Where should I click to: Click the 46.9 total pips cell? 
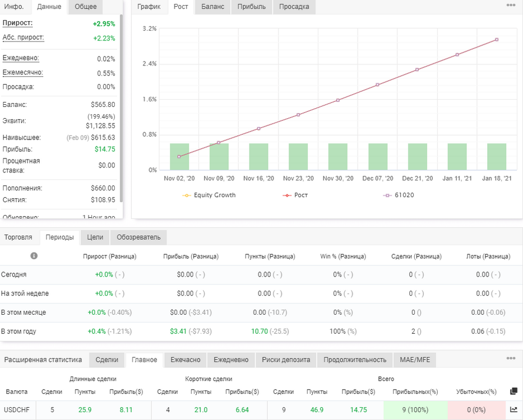pos(317,410)
